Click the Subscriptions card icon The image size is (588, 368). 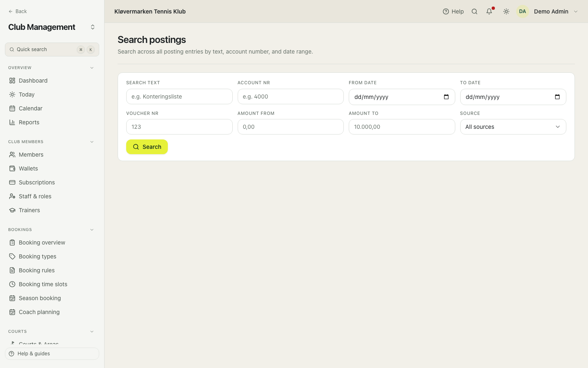[12, 182]
